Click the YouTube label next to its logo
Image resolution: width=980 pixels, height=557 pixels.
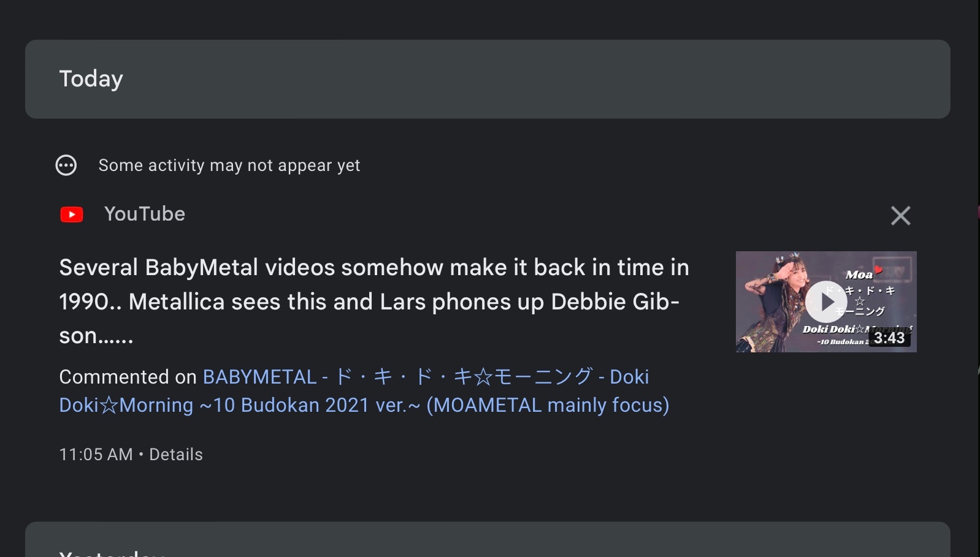tap(145, 214)
